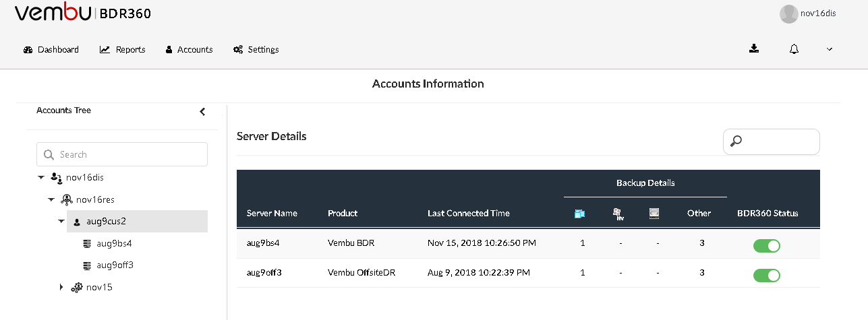This screenshot has height=320, width=868.
Task: Click the Server Details search box
Action: pyautogui.click(x=772, y=141)
